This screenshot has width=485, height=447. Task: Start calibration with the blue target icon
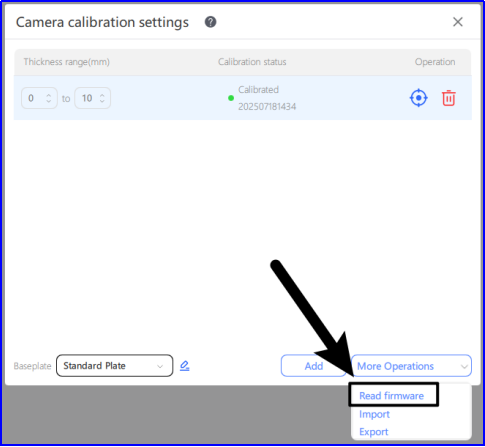click(418, 98)
